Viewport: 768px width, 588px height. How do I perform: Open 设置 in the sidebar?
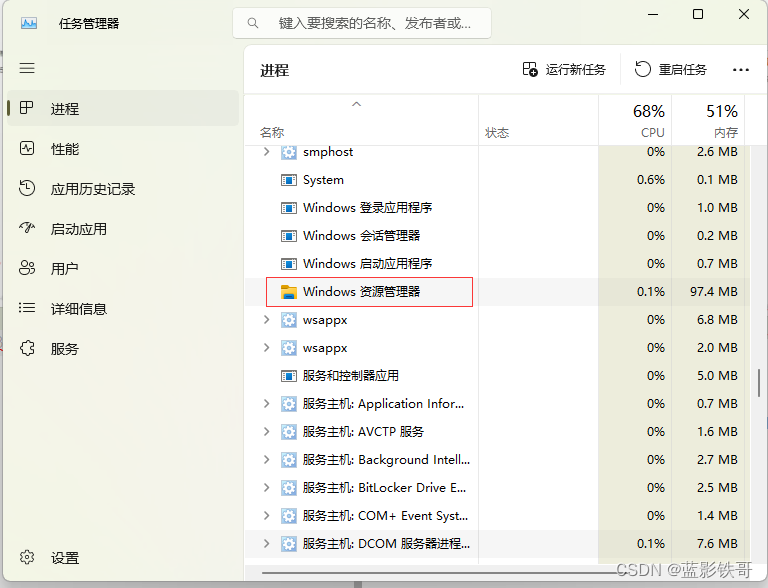point(122,558)
